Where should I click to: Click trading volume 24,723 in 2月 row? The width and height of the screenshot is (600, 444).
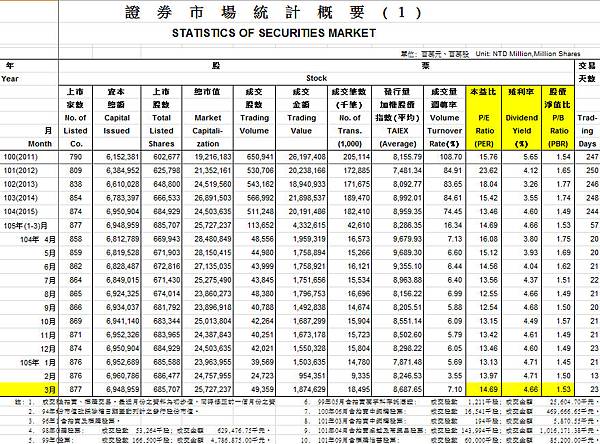click(262, 376)
